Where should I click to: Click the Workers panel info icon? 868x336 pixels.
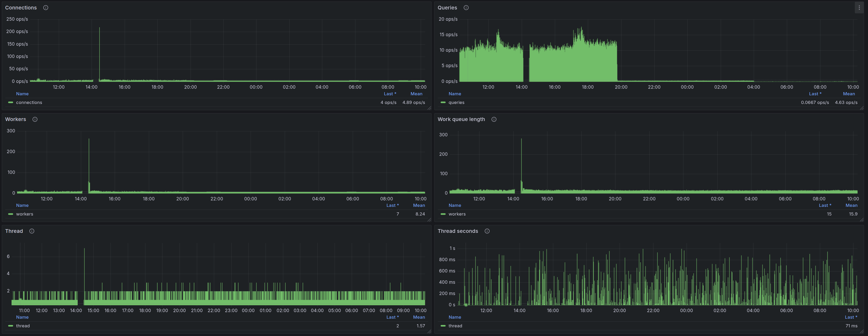35,119
